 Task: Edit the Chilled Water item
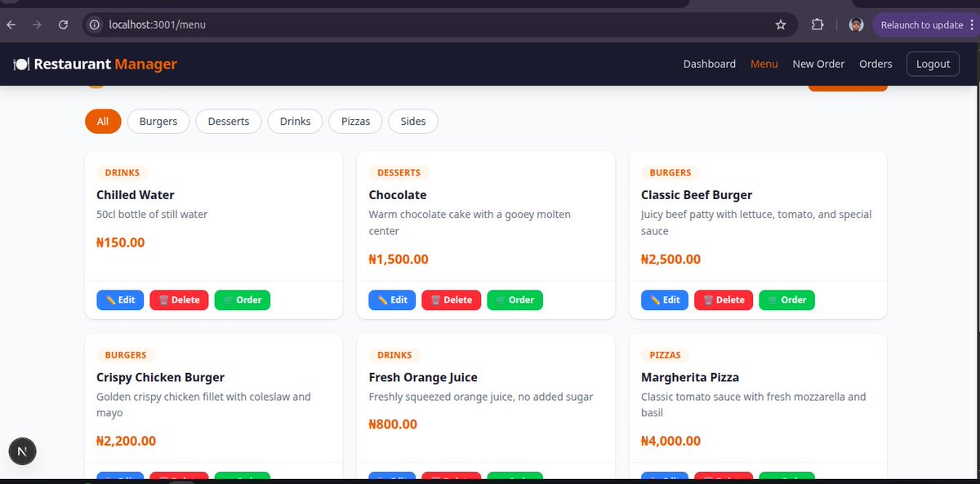click(120, 300)
